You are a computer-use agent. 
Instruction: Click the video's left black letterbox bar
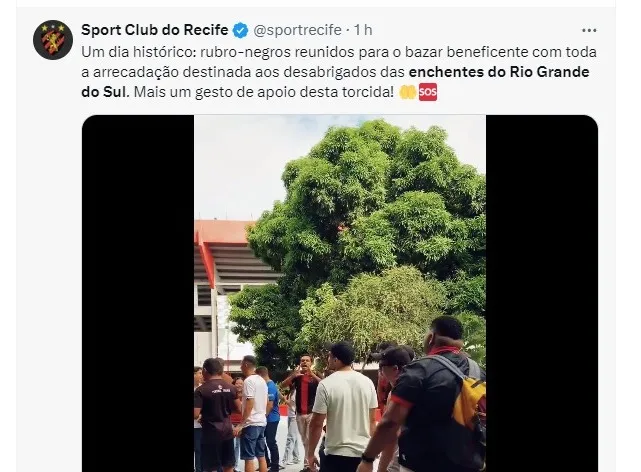138,293
